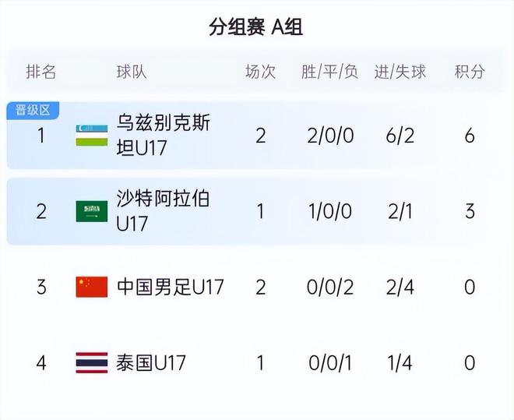Click Saudi Arabia's 2/1 goals value
The height and width of the screenshot is (420, 514).
point(400,211)
